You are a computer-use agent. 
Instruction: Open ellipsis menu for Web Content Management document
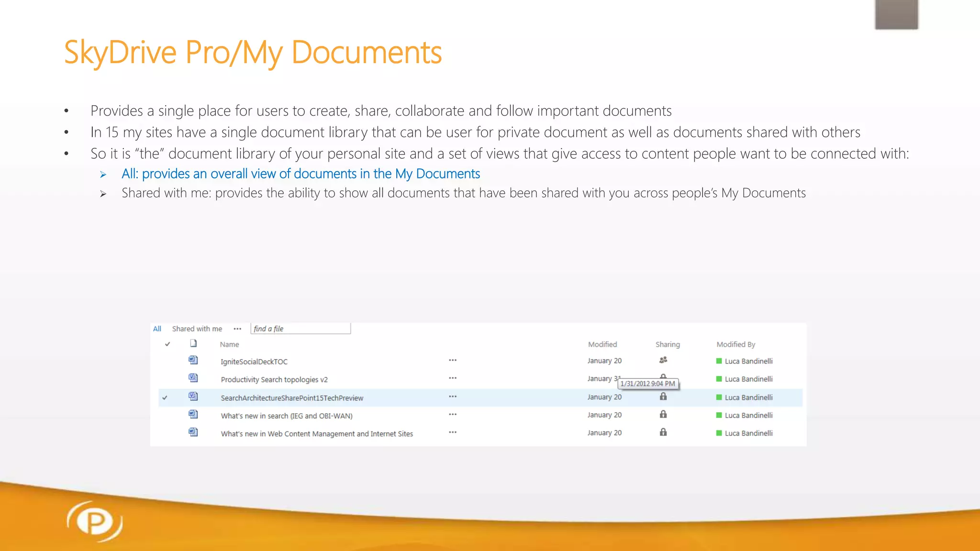point(453,432)
